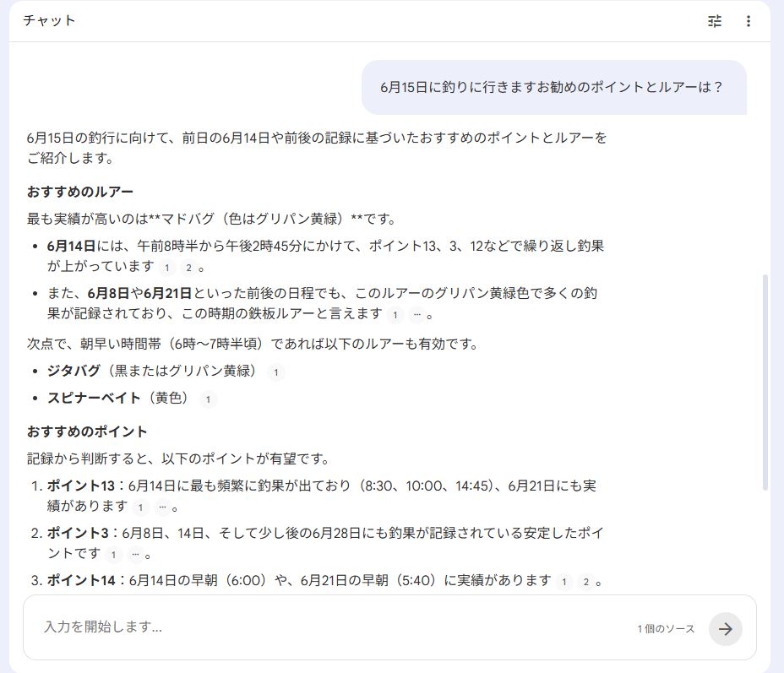Viewport: 784px width, 673px height.
Task: Open citation 2 on the 6月14日 lure bullet
Action: [188, 268]
